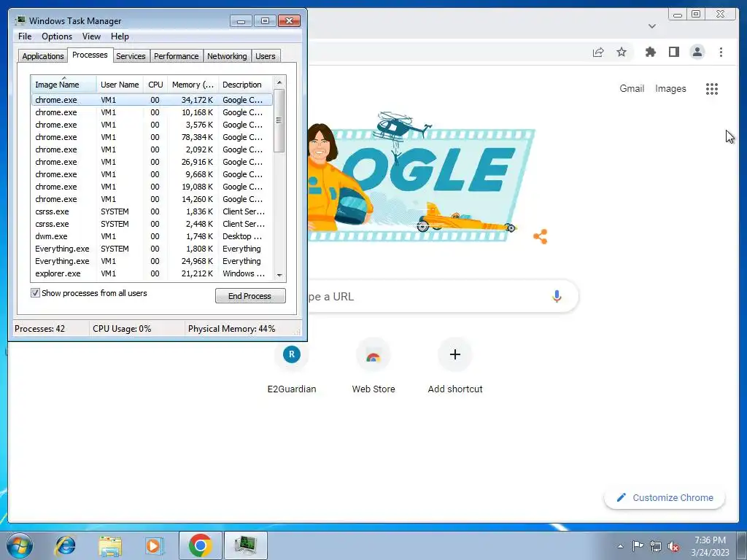Toggle Show processes from all users
The height and width of the screenshot is (560, 747).
(35, 293)
